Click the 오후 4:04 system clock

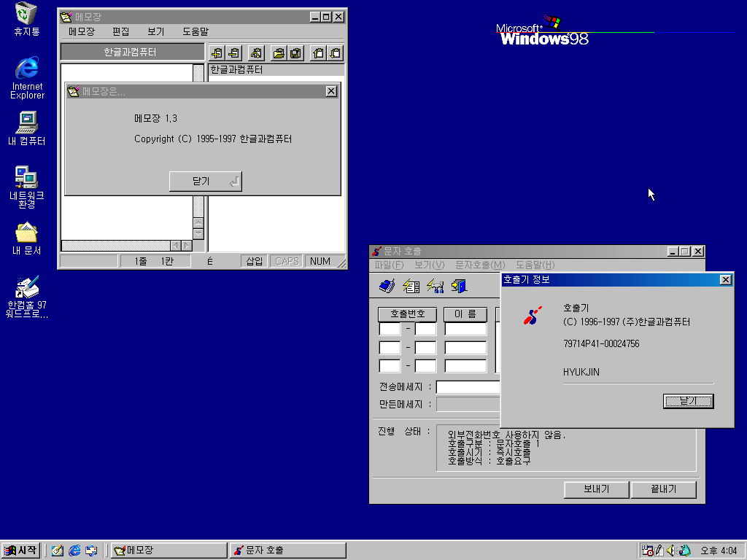pos(719,551)
